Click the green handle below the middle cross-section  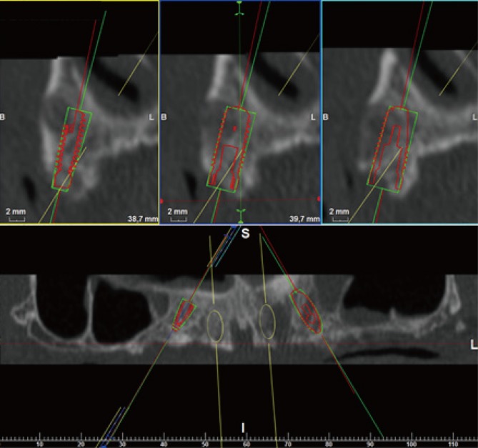click(x=240, y=212)
